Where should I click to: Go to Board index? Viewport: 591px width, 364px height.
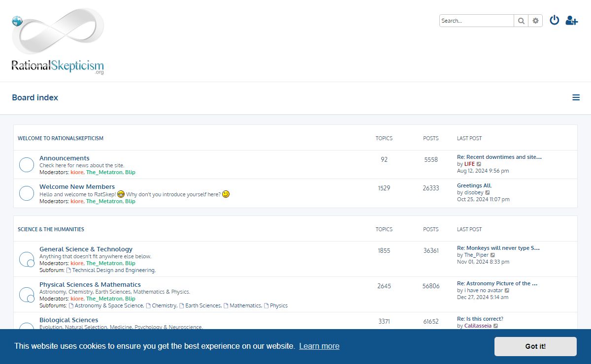pos(35,97)
